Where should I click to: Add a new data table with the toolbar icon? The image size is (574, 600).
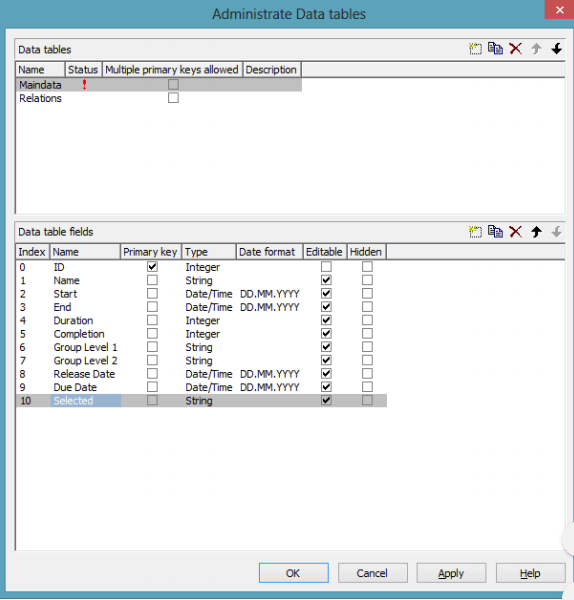(475, 49)
